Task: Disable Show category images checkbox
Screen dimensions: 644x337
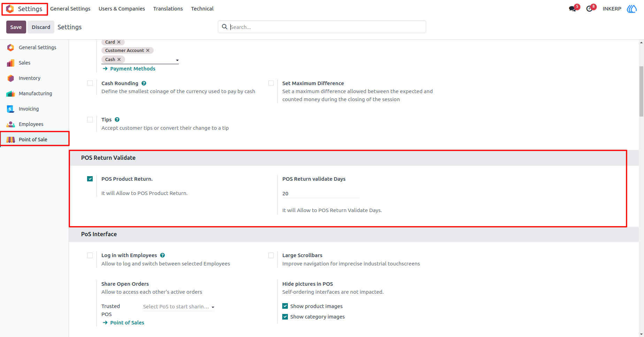Action: click(x=285, y=317)
